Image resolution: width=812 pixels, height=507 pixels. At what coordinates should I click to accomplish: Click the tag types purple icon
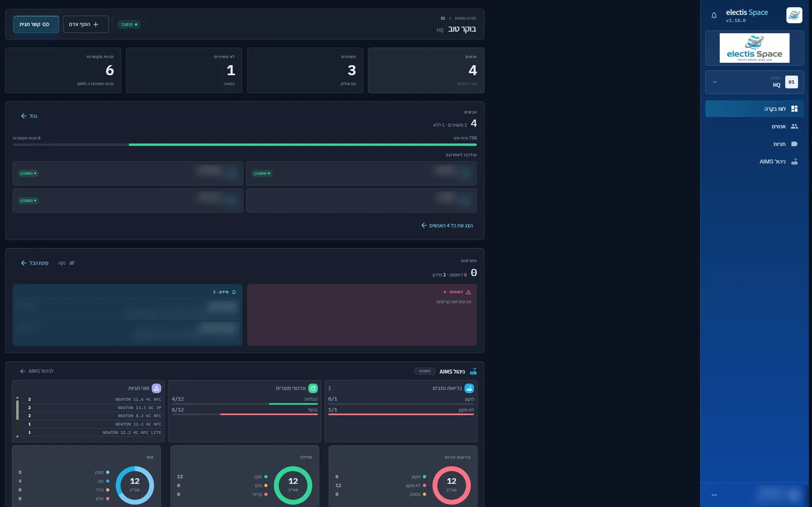156,388
